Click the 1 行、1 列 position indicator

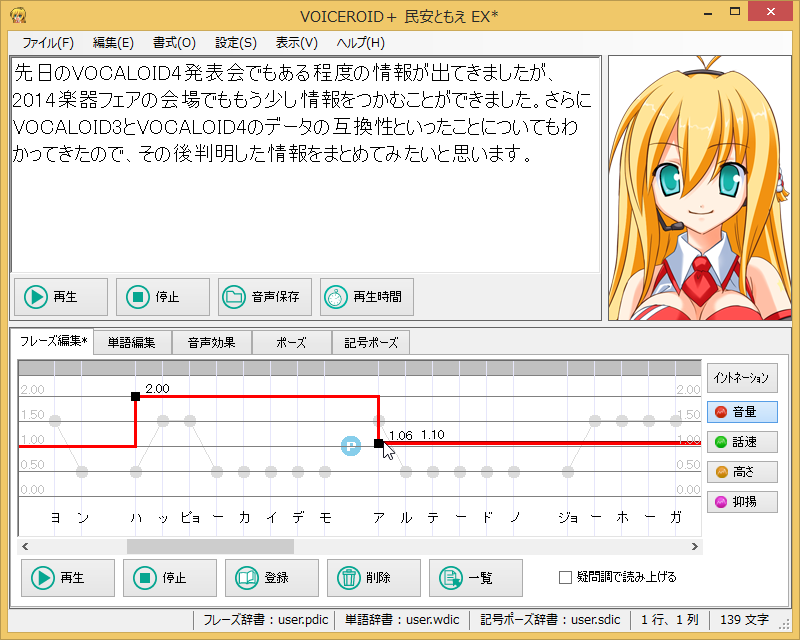pyautogui.click(x=669, y=620)
